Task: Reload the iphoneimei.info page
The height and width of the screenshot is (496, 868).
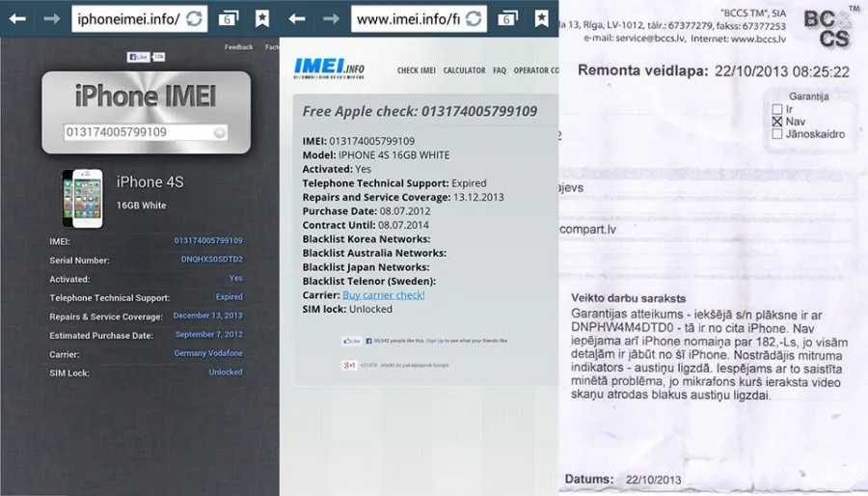Action: click(194, 19)
